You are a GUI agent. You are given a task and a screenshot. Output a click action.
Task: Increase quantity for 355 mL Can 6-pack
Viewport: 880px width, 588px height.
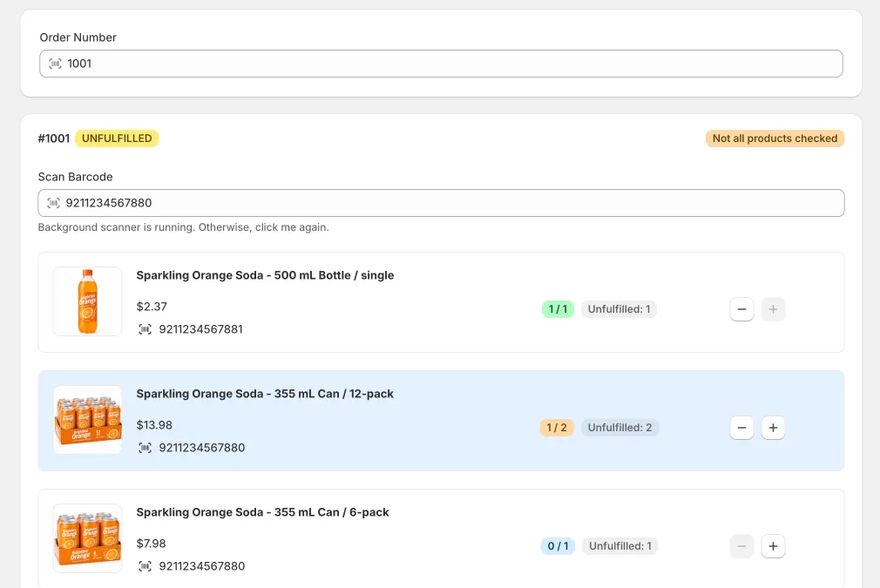773,546
